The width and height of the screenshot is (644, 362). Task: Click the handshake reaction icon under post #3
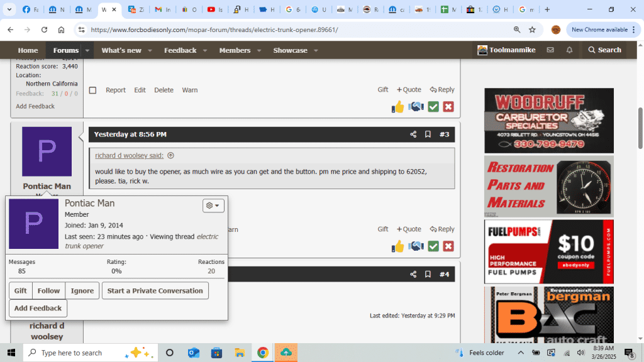[416, 246]
